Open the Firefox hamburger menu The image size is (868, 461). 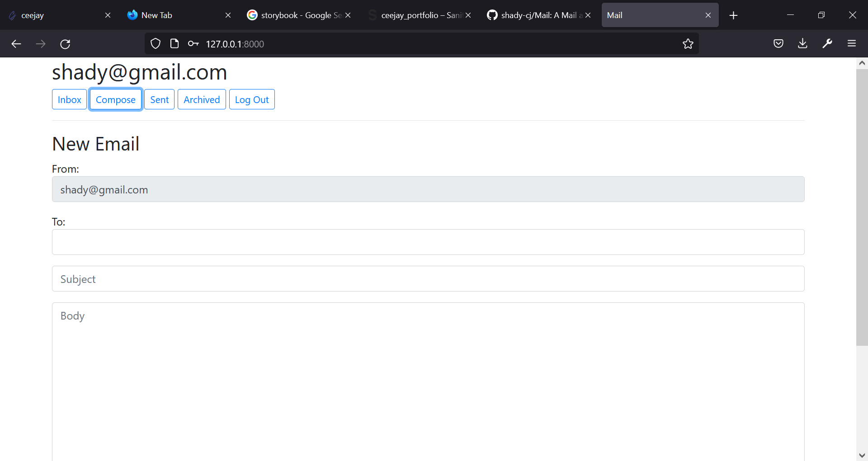[x=852, y=44]
